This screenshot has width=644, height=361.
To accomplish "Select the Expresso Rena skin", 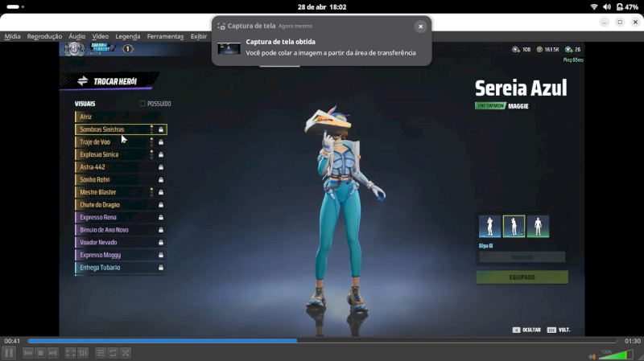I will [x=121, y=217].
